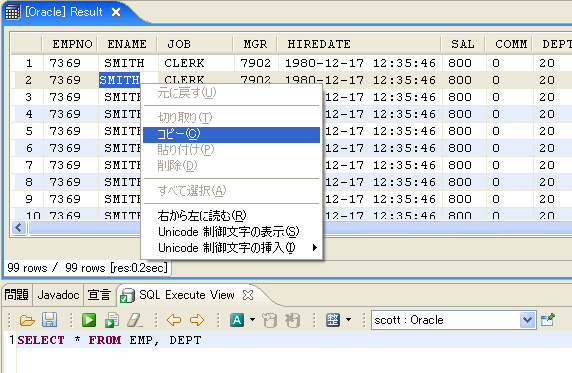Go to previous SQL history with left arrow
Viewport: 572px width, 373px height.
(x=174, y=320)
